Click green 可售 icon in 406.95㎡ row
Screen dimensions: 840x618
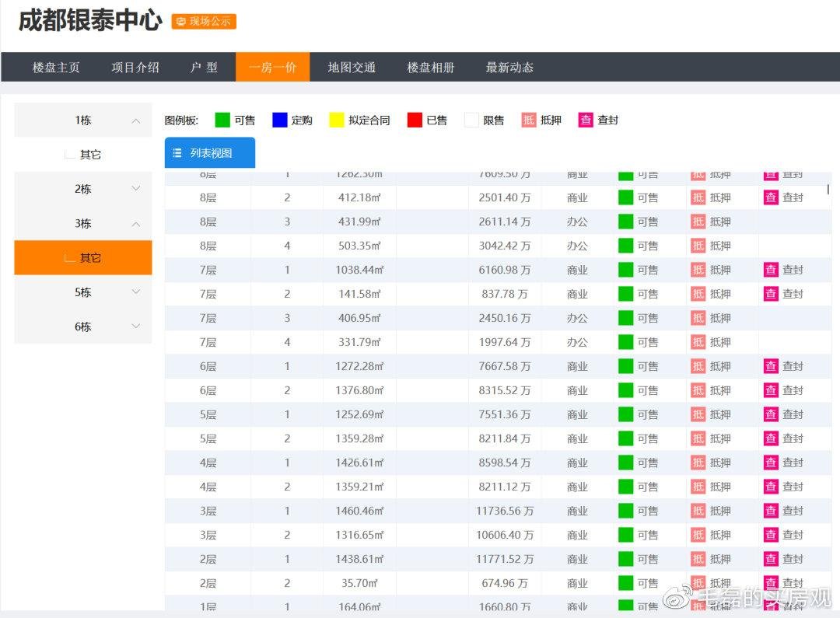625,318
